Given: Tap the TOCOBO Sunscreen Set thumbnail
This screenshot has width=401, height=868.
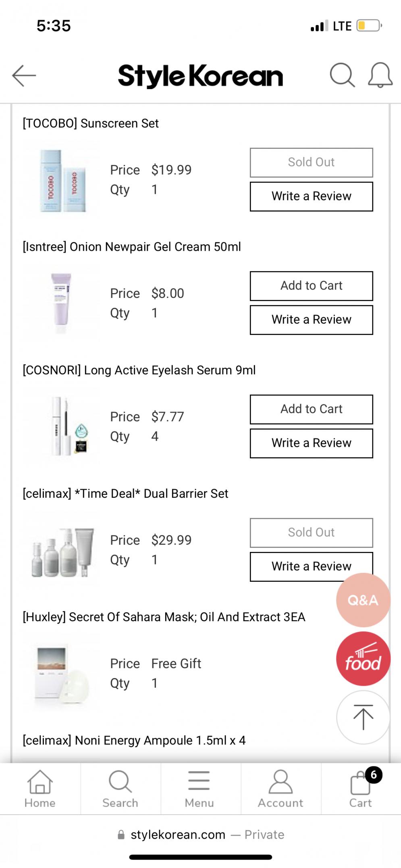Looking at the screenshot, I should pos(62,180).
